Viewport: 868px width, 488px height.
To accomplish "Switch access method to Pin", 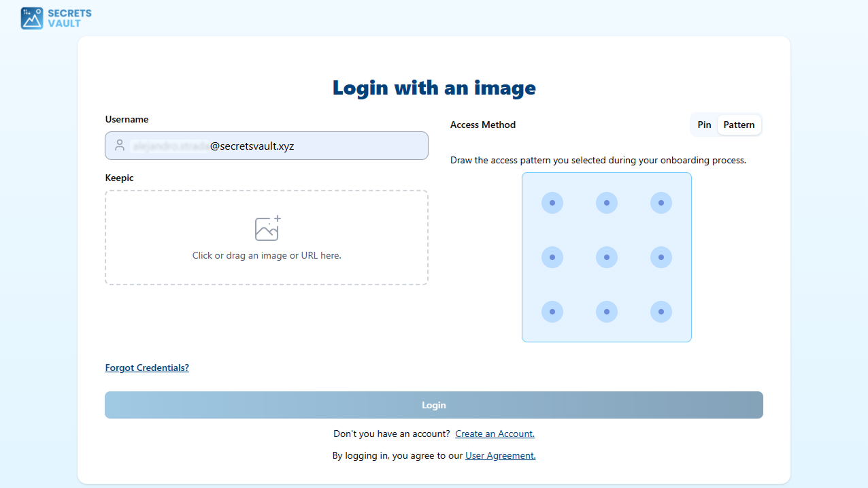I will click(704, 125).
